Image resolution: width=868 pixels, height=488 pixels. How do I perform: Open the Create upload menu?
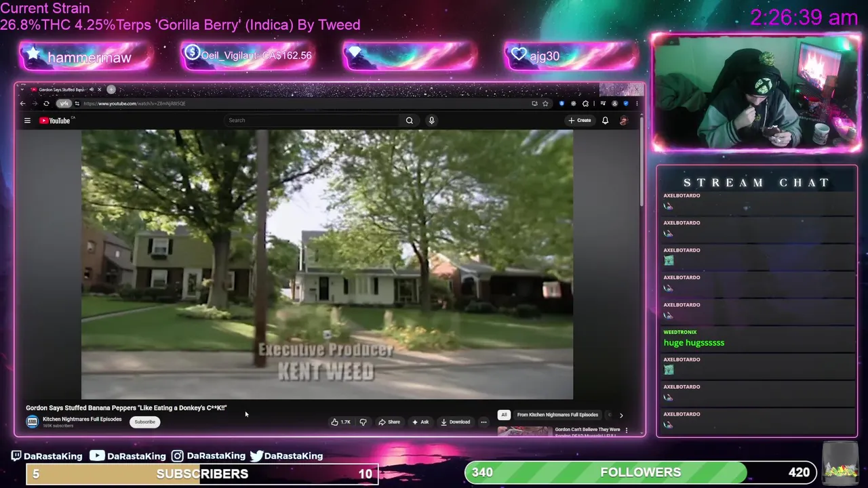pos(580,121)
